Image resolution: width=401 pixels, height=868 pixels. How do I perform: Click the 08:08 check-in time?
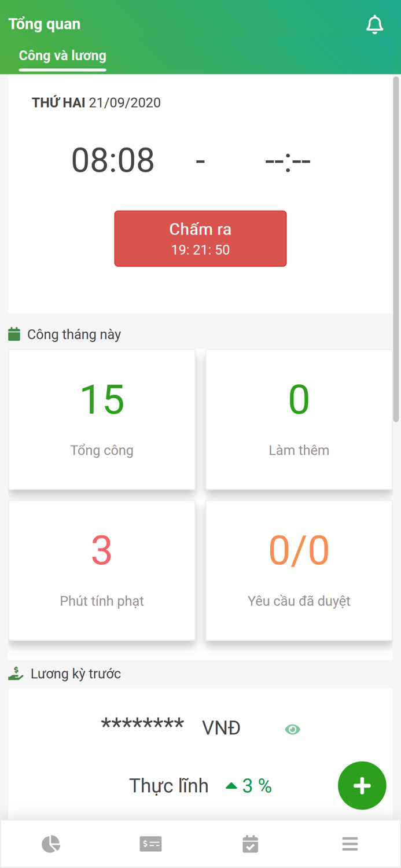pyautogui.click(x=113, y=160)
